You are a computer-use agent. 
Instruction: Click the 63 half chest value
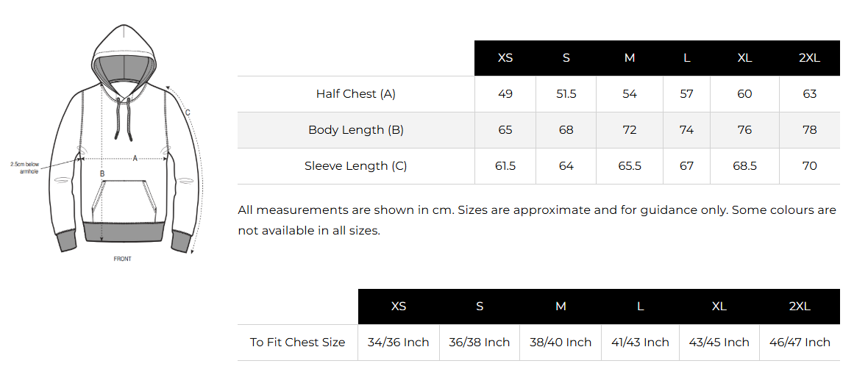(x=809, y=94)
